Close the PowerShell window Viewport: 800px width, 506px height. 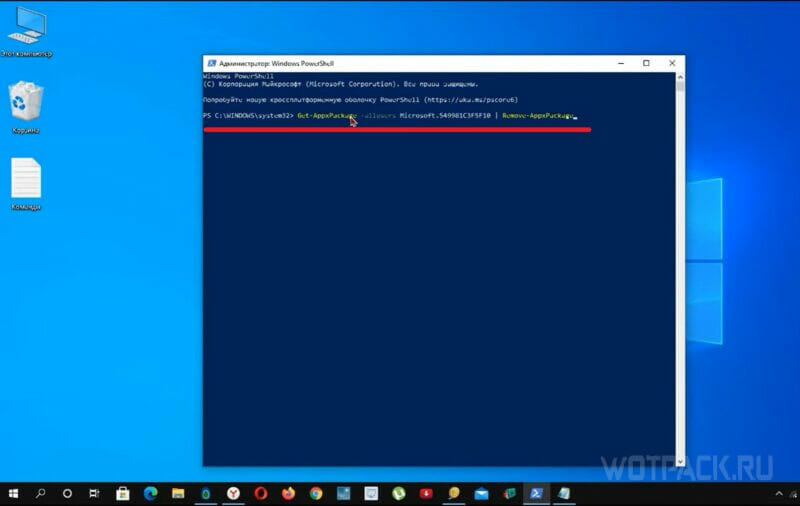click(672, 63)
